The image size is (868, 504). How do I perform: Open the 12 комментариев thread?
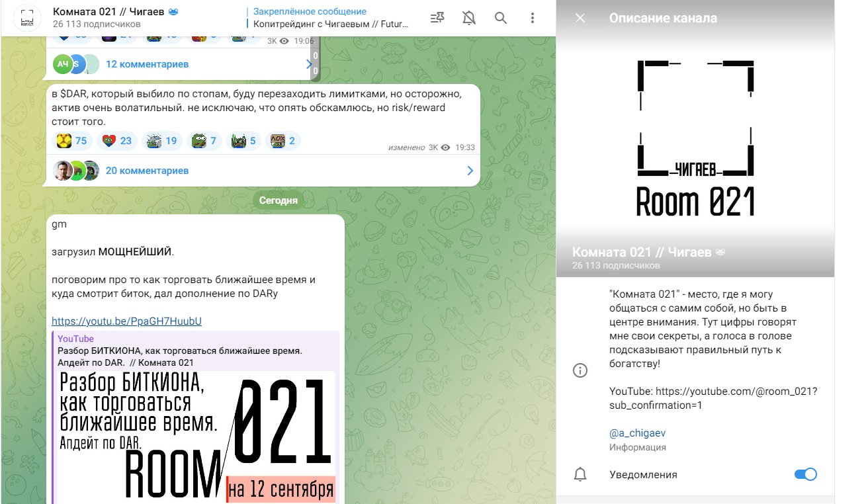(x=147, y=64)
